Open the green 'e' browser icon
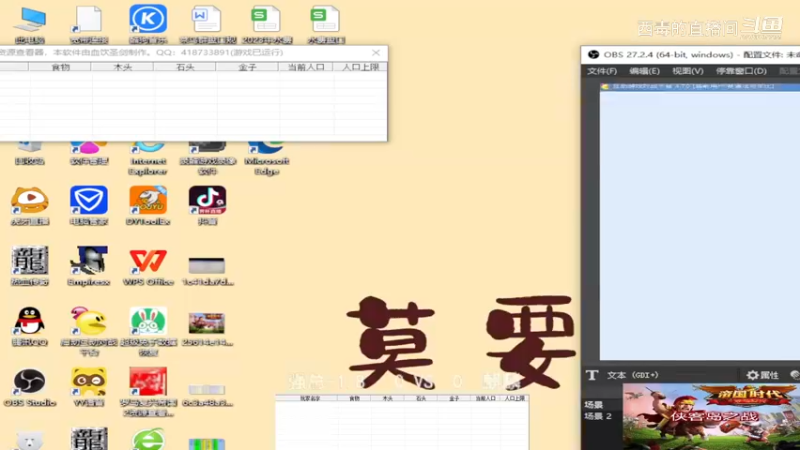This screenshot has width=800, height=450. coord(148,440)
